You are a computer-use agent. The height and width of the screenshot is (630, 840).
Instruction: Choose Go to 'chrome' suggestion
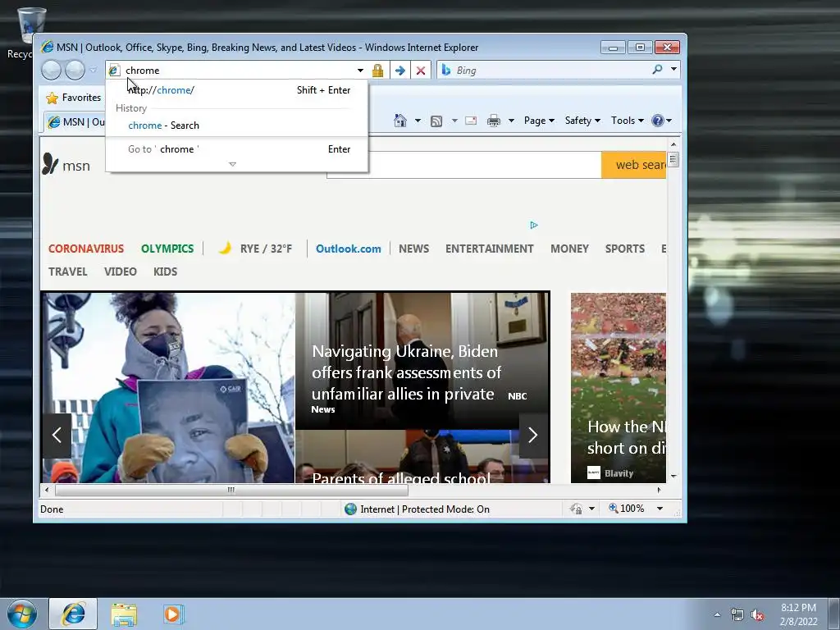tap(237, 149)
